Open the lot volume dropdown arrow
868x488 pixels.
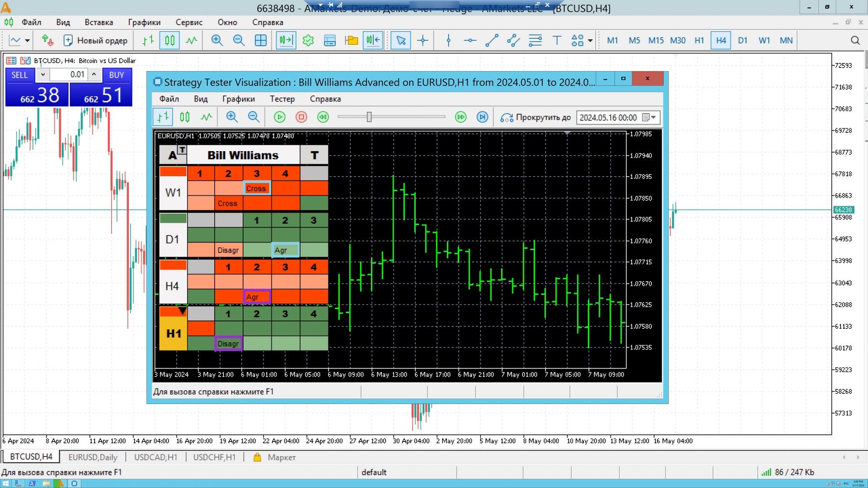[42, 74]
